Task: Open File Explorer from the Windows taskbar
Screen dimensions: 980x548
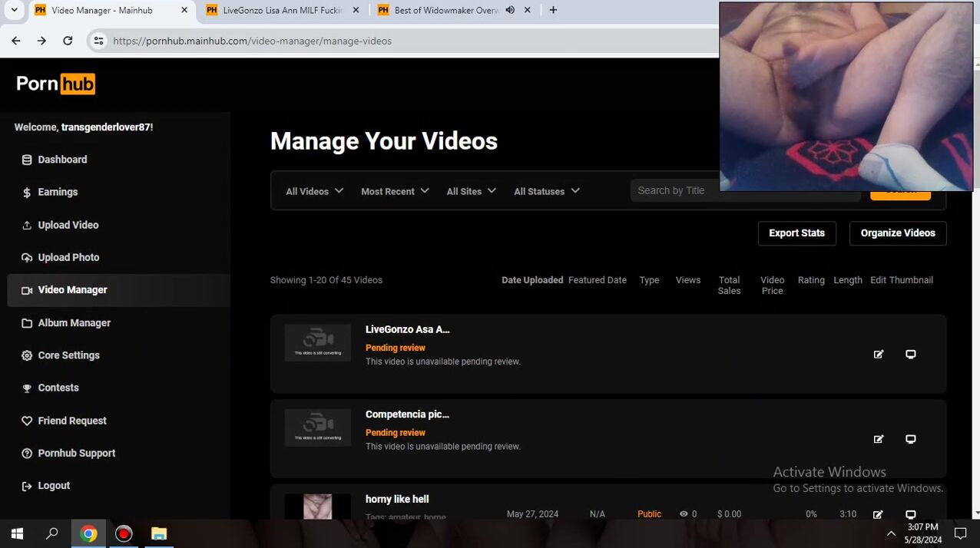Action: 159,533
